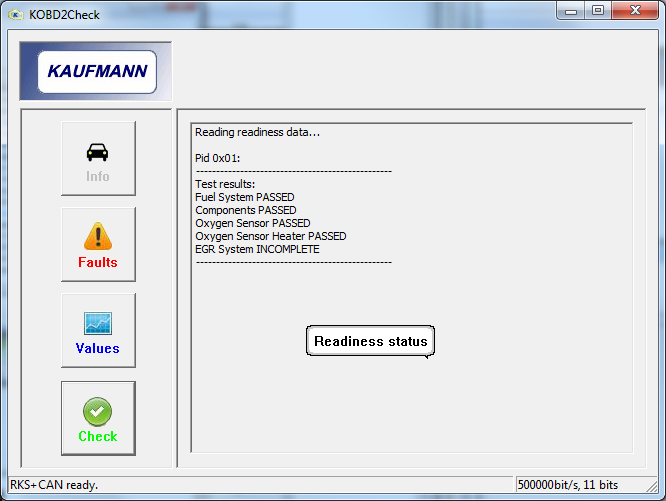Viewport: 666px width, 501px height.
Task: Click the 'Readiness status' tooltip bubble
Action: (370, 341)
